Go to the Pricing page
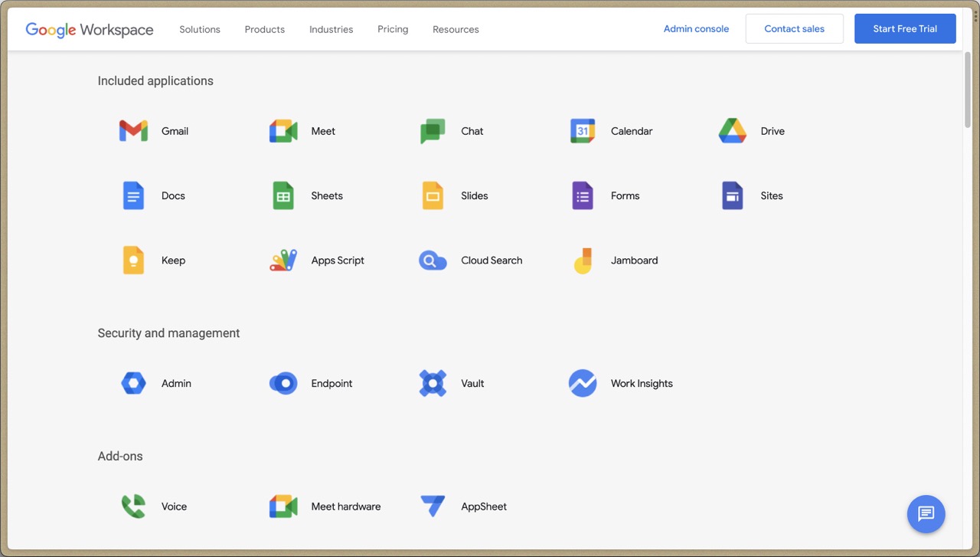Viewport: 980px width, 557px height. tap(393, 29)
